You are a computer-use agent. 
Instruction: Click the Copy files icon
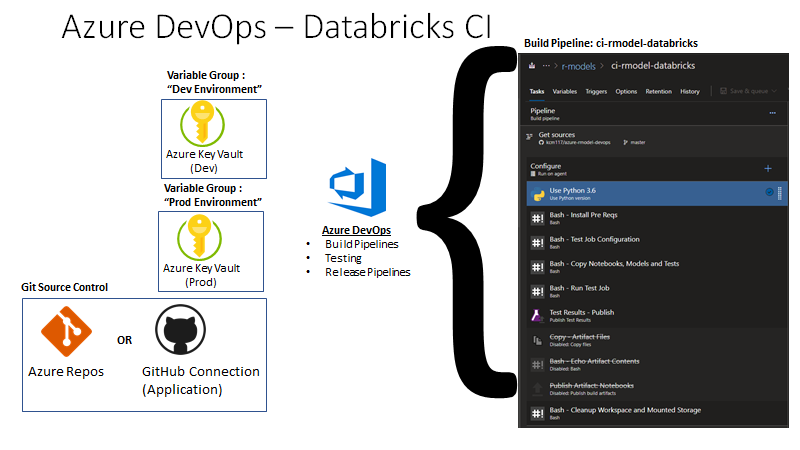pyautogui.click(x=537, y=340)
